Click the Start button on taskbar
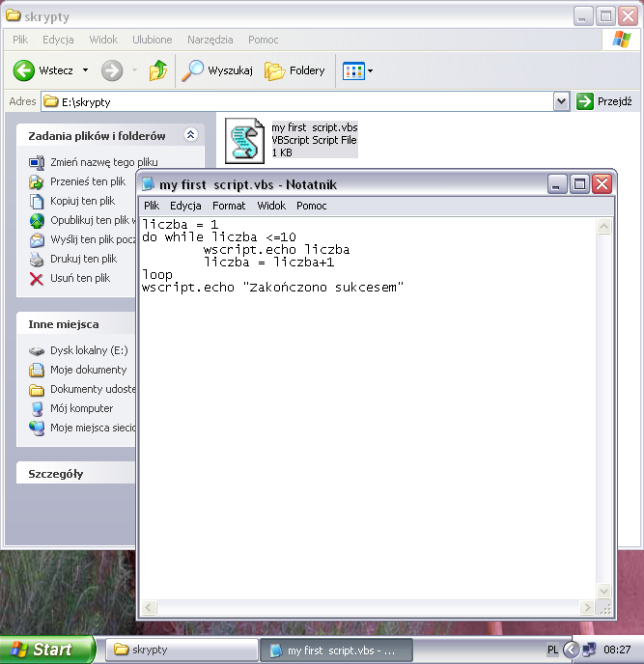Screen dimensions: 644x664 click(46, 650)
